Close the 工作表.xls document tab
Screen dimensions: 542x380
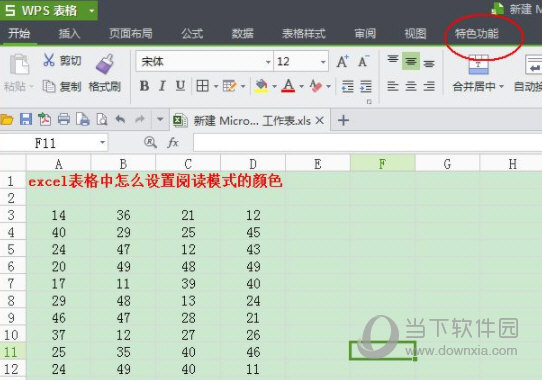pos(320,120)
